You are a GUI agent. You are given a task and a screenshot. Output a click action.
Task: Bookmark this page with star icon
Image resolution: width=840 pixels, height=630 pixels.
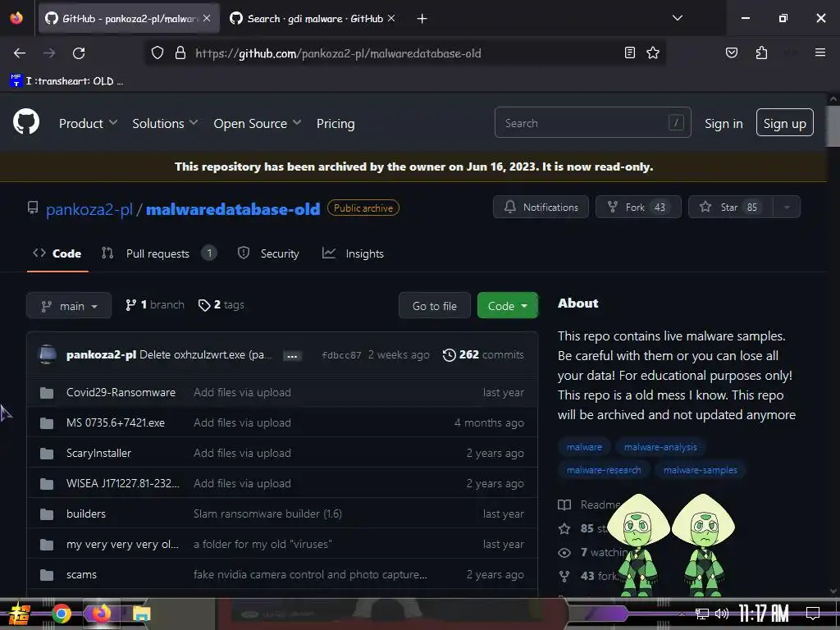pyautogui.click(x=653, y=52)
